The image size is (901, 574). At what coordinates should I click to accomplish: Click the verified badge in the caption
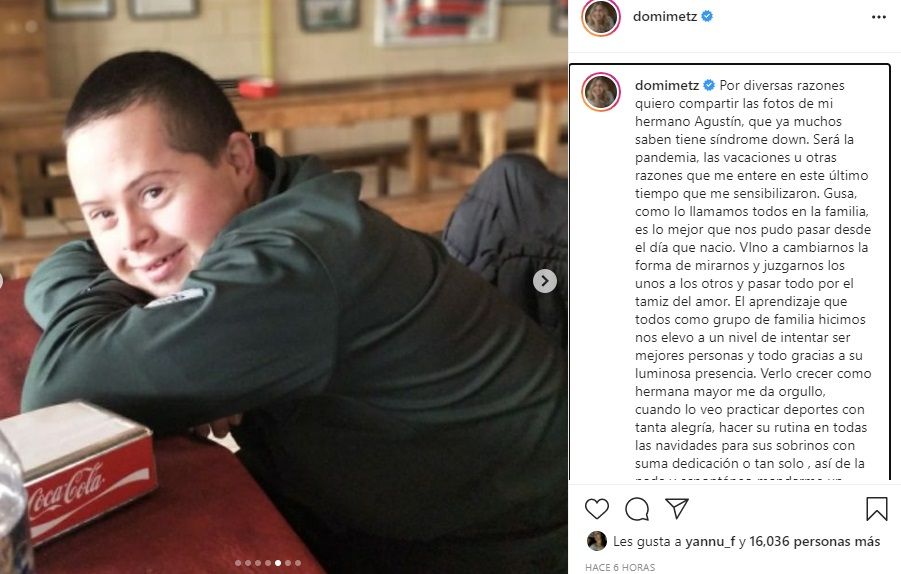709,84
